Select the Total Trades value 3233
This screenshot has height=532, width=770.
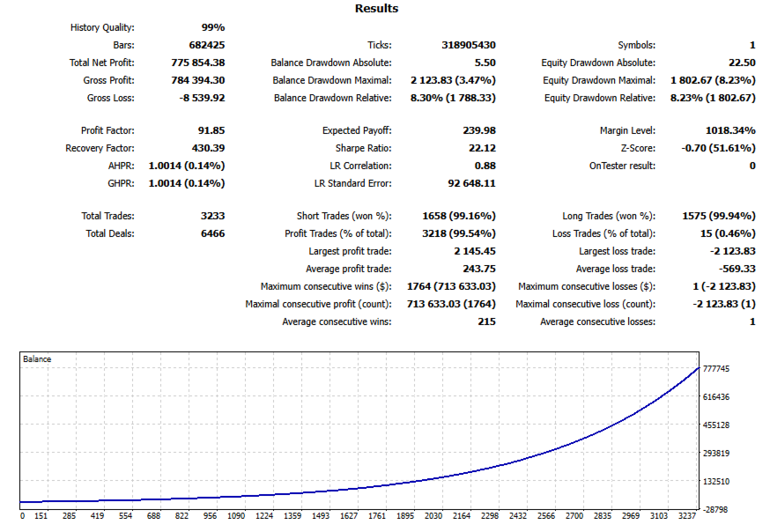click(x=212, y=216)
